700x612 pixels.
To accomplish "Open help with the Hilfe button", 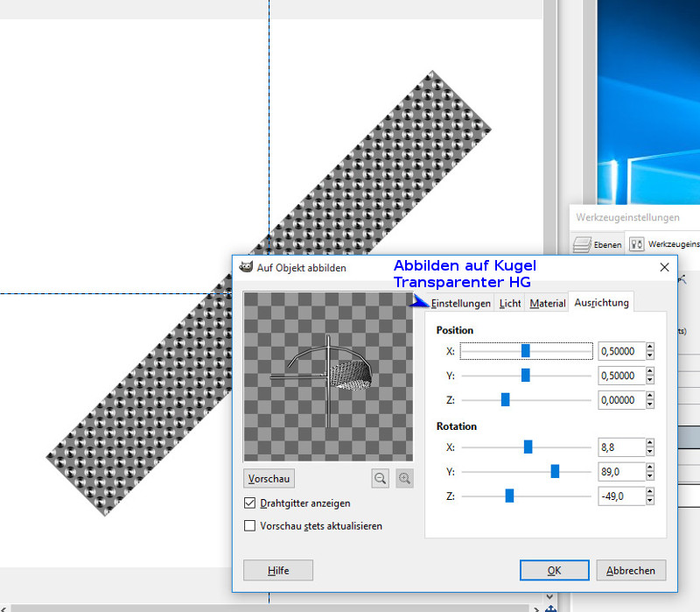I will click(x=278, y=570).
